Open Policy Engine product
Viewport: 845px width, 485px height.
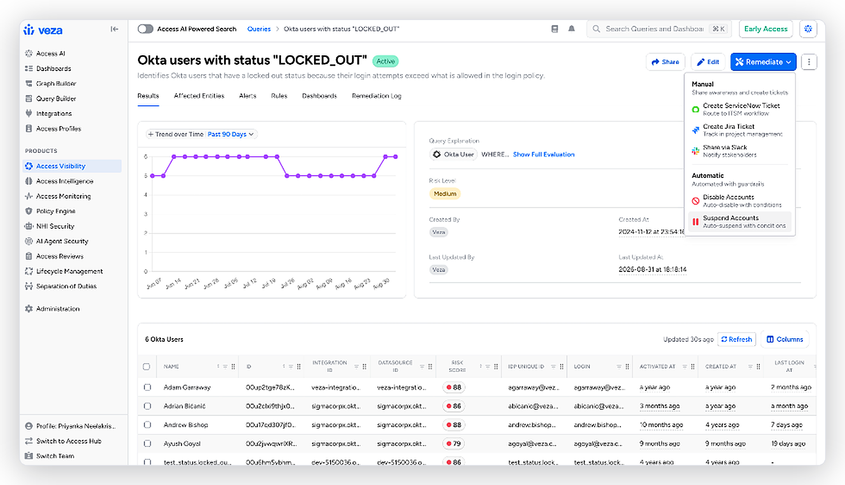56,211
